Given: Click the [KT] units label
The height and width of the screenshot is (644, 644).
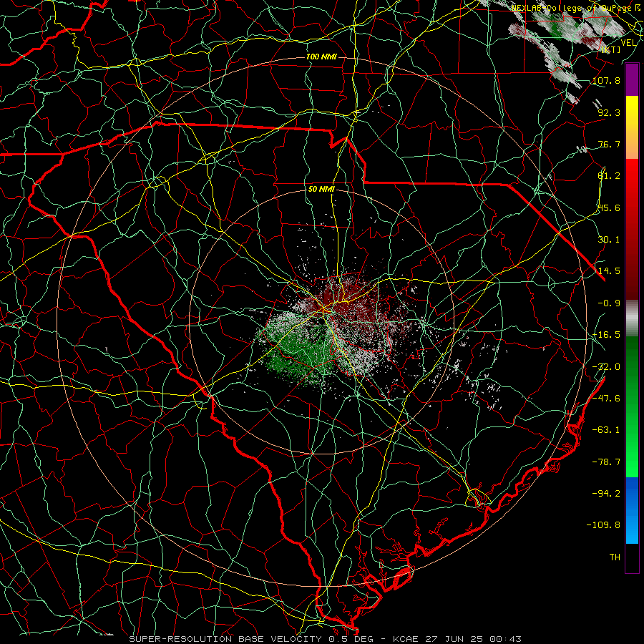Looking at the screenshot, I should click(611, 49).
